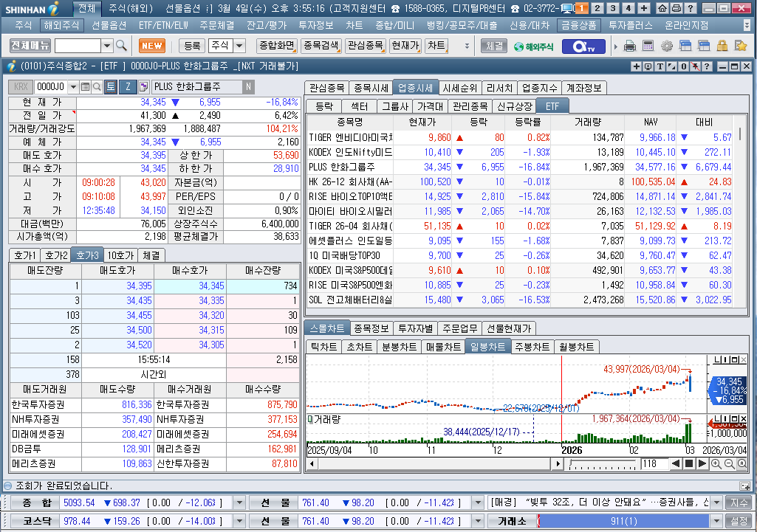
Task: Click the help question icon in top title bar
Action: click(x=691, y=8)
